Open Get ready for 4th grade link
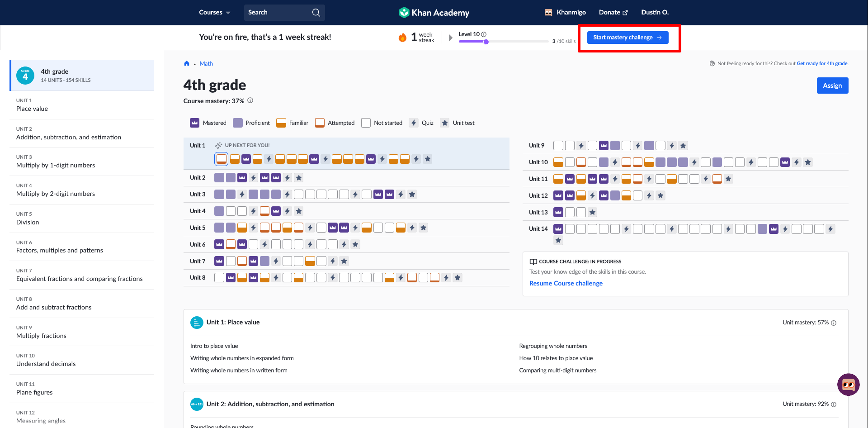This screenshot has height=428, width=868. coord(822,63)
